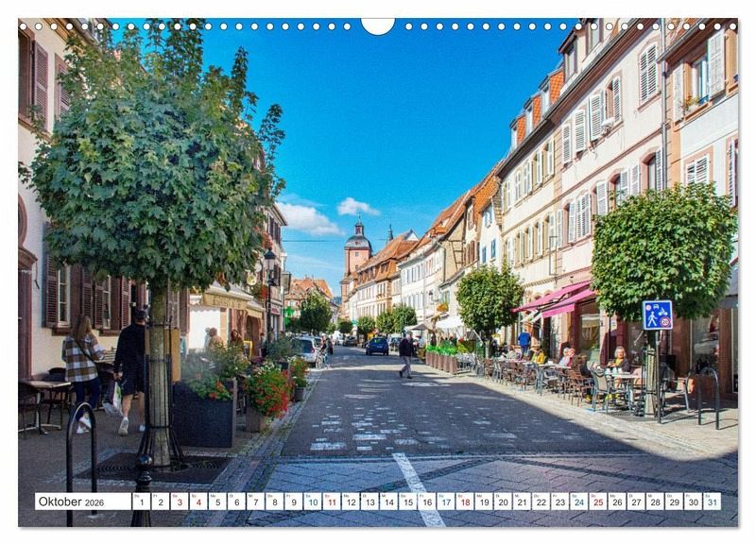Screen dimensions: 756x545
Task: Click the blue pedestrian zone street sign
Action: [x=657, y=315]
